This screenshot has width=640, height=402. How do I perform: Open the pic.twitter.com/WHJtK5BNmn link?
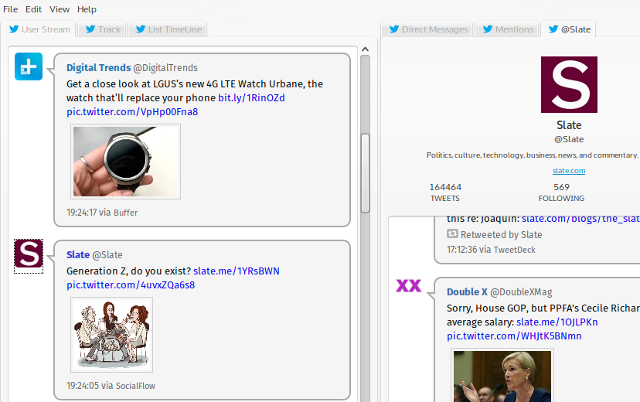(x=514, y=336)
